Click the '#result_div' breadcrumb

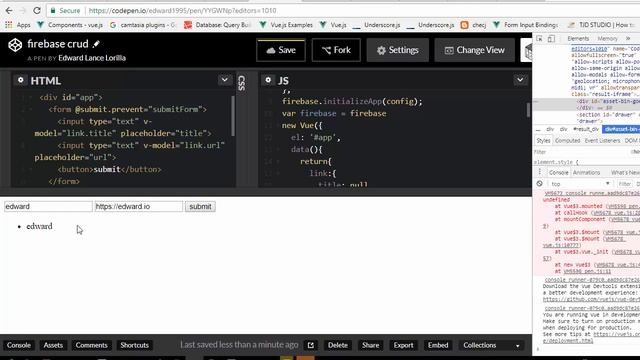(x=586, y=129)
